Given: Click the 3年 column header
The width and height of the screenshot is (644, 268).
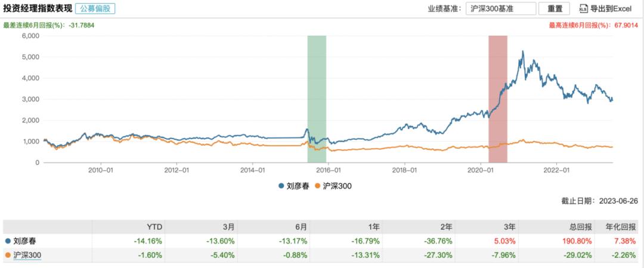Looking at the screenshot, I should point(513,227).
